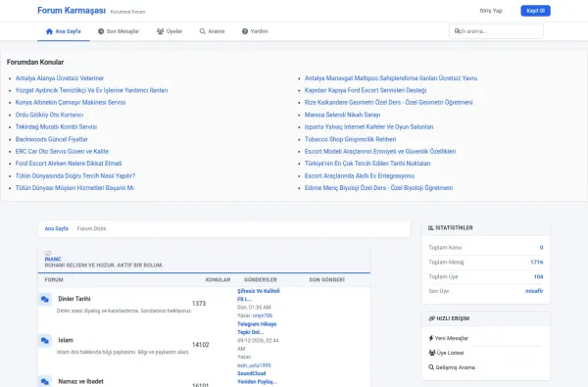588x387 pixels.
Task: Open Yozgat Aydıncık Temizlikçi topic
Action: point(91,90)
